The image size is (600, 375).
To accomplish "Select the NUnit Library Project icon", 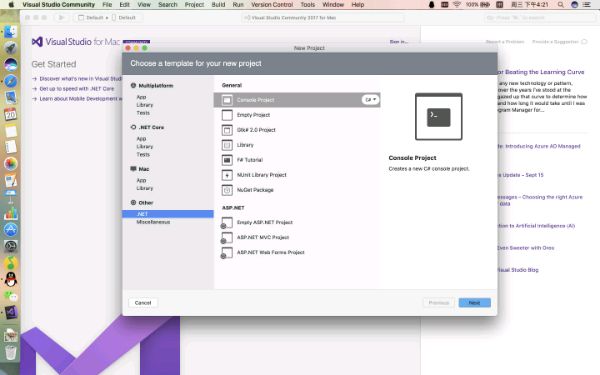I will coord(227,175).
